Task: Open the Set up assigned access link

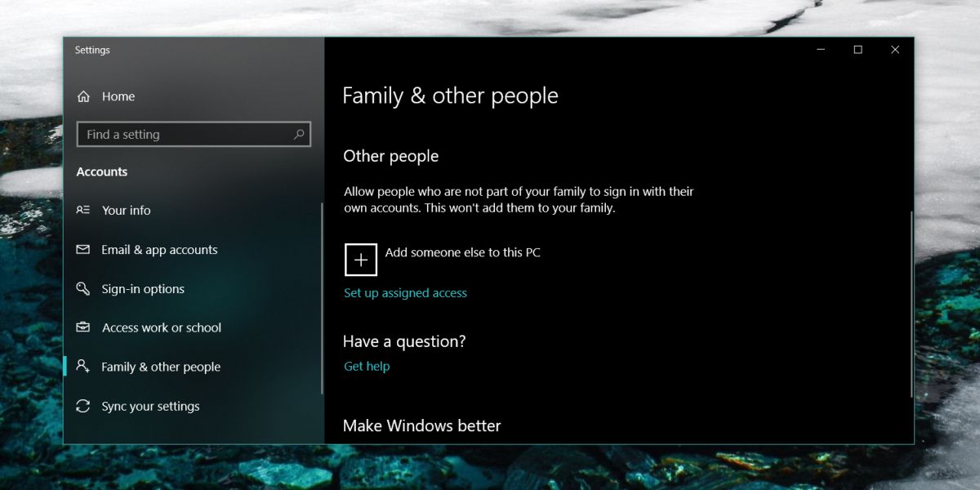Action: [x=405, y=292]
